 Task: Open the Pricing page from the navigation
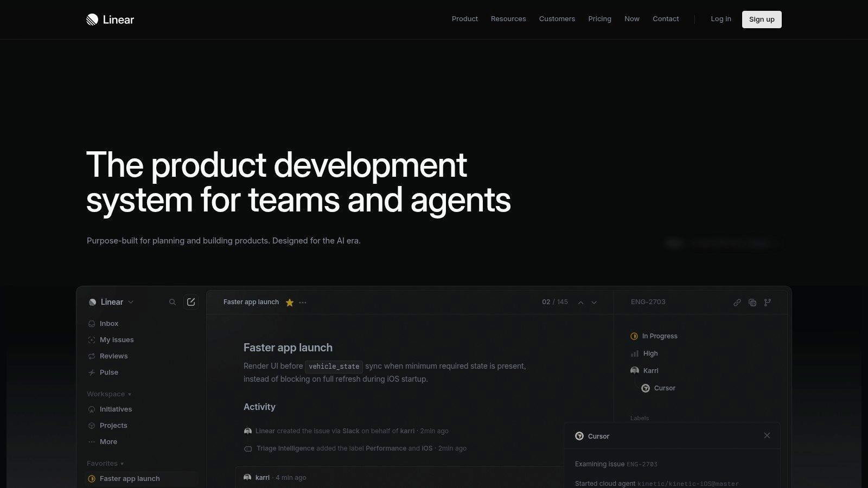pyautogui.click(x=599, y=19)
